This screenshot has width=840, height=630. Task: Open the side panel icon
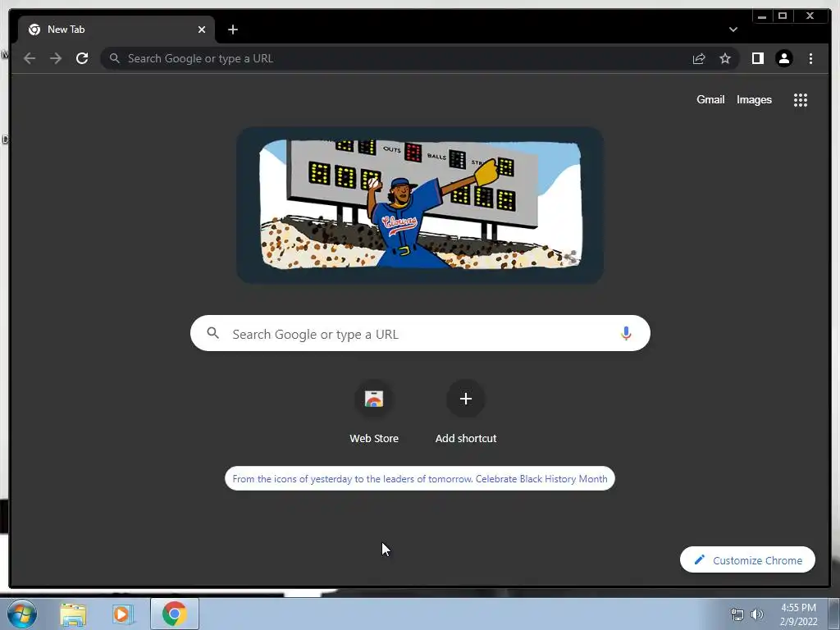coord(757,58)
